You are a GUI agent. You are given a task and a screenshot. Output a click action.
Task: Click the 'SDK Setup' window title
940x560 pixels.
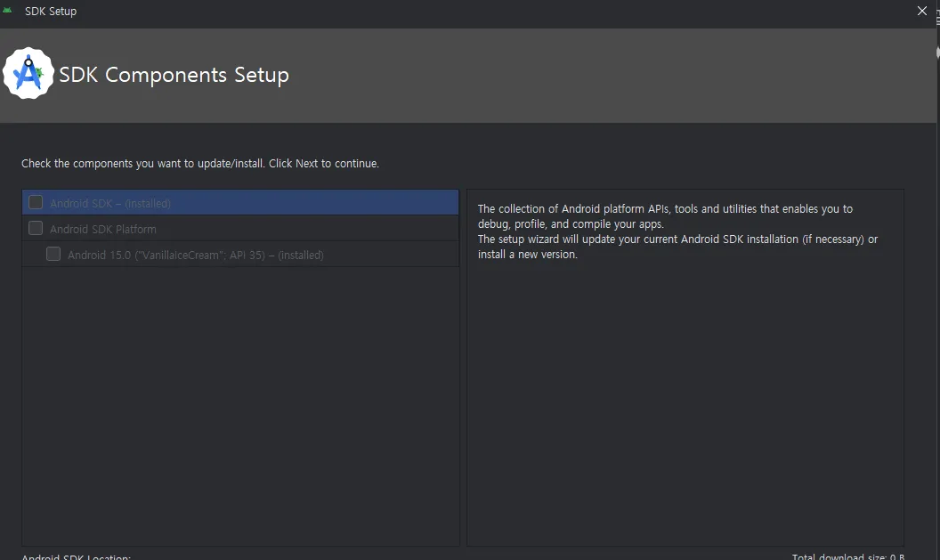tap(51, 12)
